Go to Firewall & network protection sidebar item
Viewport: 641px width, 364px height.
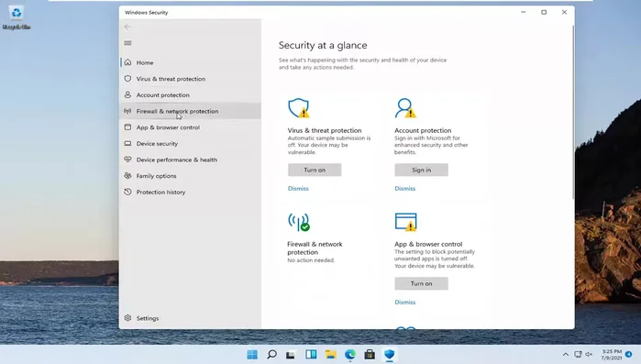coord(191,111)
